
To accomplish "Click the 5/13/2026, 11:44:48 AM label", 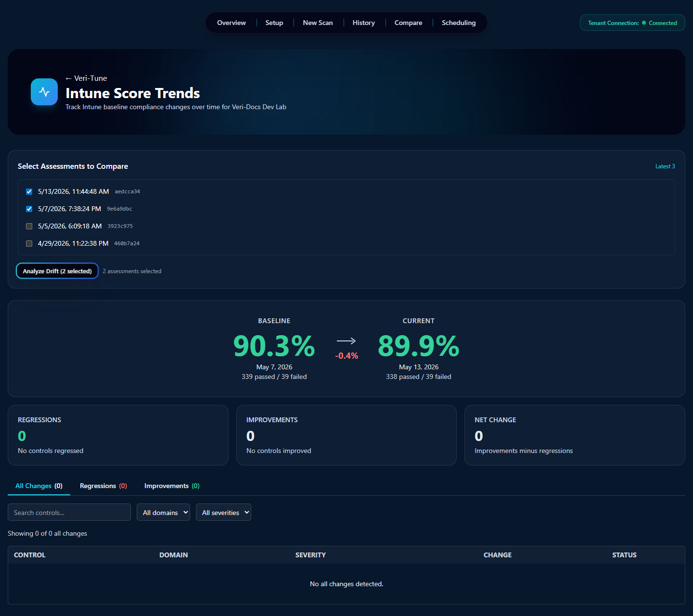I will (x=74, y=191).
